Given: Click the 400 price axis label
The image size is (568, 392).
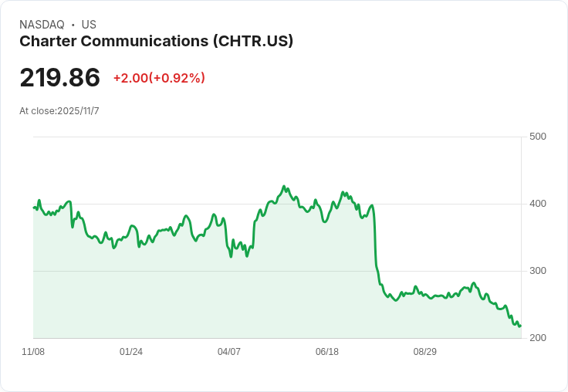Looking at the screenshot, I should [538, 204].
